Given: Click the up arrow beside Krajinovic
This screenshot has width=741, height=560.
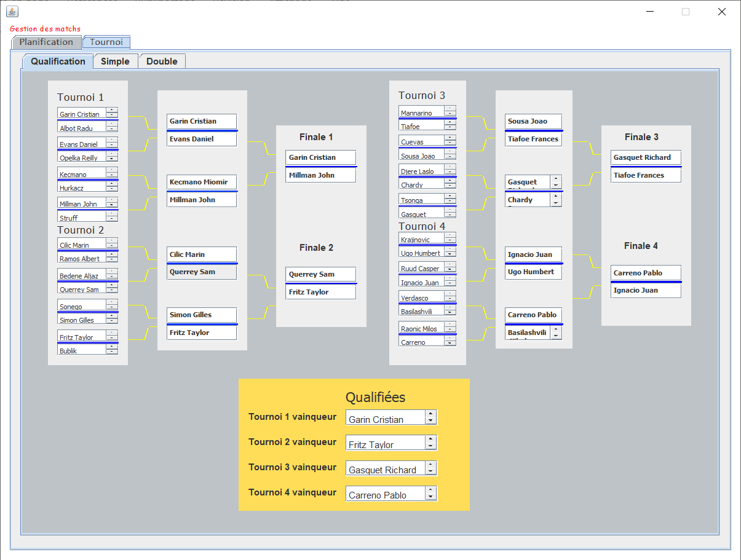Looking at the screenshot, I should click(450, 235).
